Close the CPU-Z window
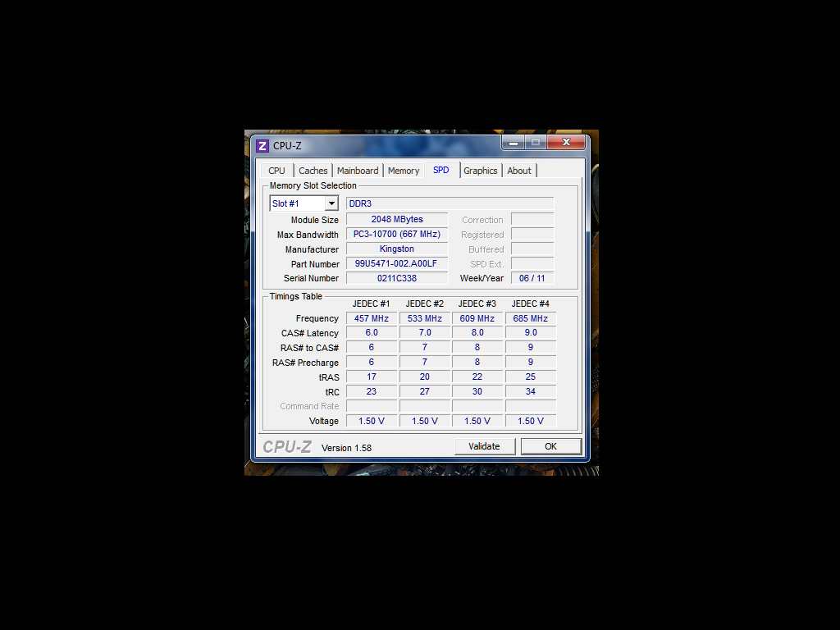The height and width of the screenshot is (630, 840). coord(566,143)
